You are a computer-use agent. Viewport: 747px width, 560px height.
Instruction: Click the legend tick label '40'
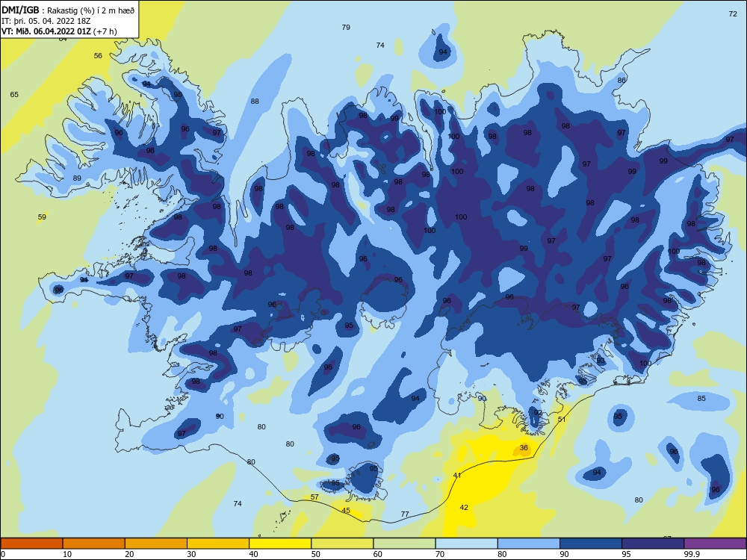pos(253,554)
